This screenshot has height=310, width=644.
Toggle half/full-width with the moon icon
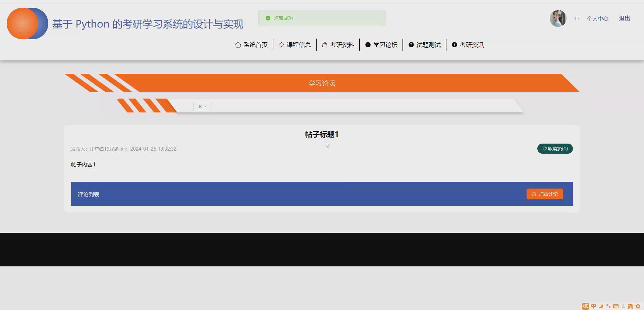601,306
